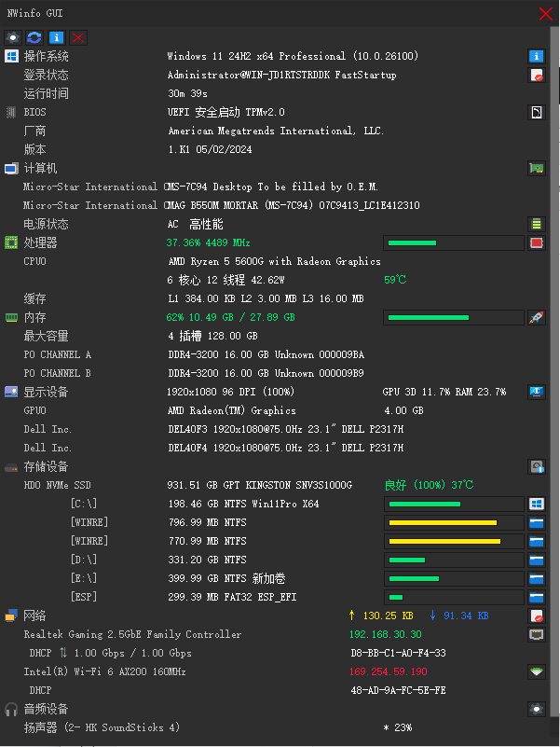Click download speed 91.34 KB value
This screenshot has width=560, height=747.
466,616
